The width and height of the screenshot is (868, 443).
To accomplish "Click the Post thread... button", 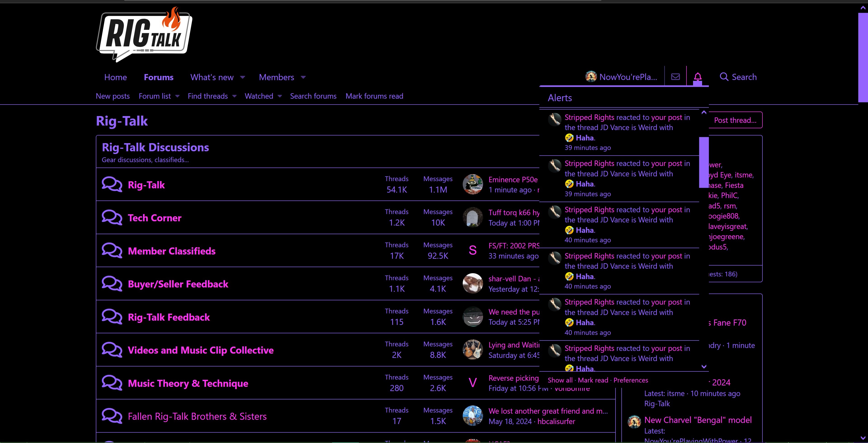I will click(x=735, y=120).
